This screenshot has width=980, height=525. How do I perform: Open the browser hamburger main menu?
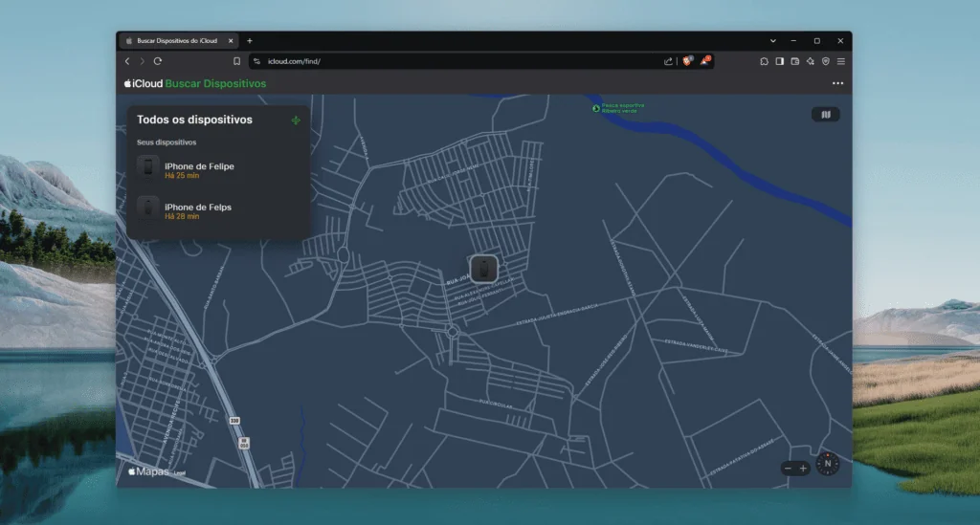pos(840,61)
